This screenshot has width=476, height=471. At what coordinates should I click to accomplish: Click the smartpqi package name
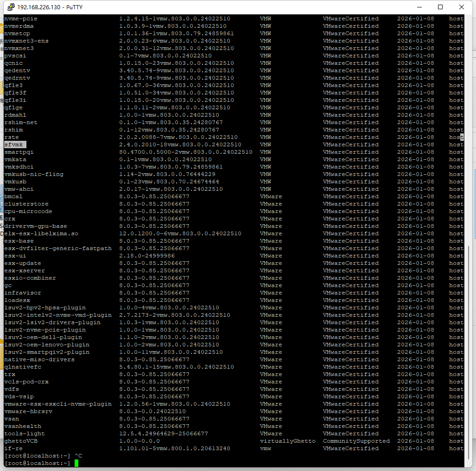(19, 152)
